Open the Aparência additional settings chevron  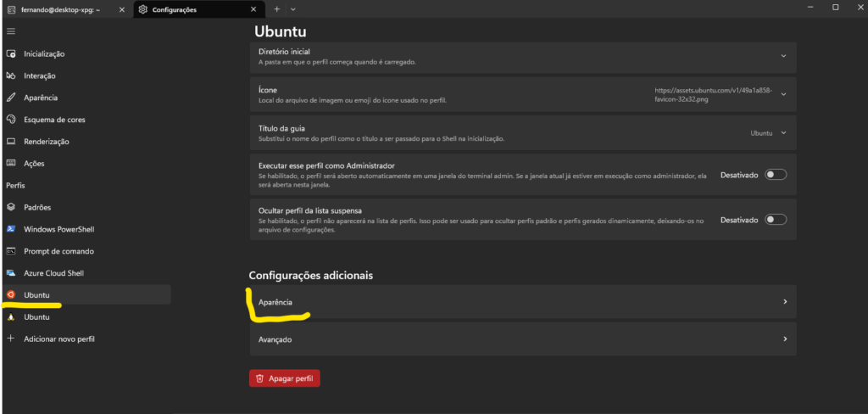(785, 302)
